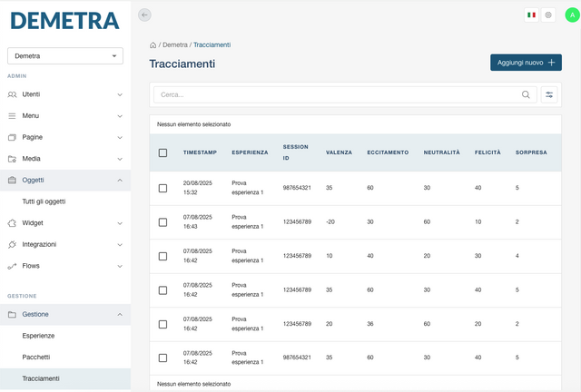Open the Demetra breadcrumb link
Screen dimensions: 581x392
pyautogui.click(x=175, y=44)
